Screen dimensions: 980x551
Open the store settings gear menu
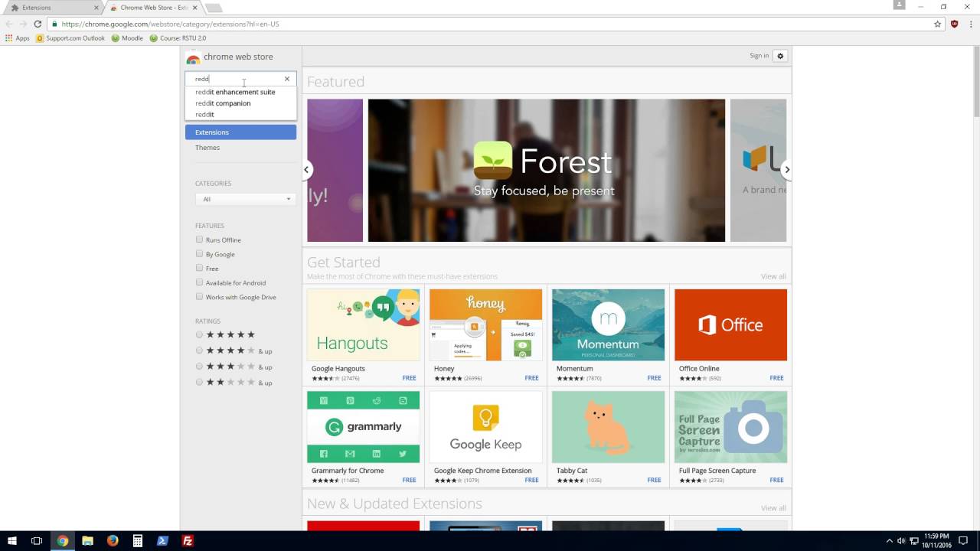point(780,56)
